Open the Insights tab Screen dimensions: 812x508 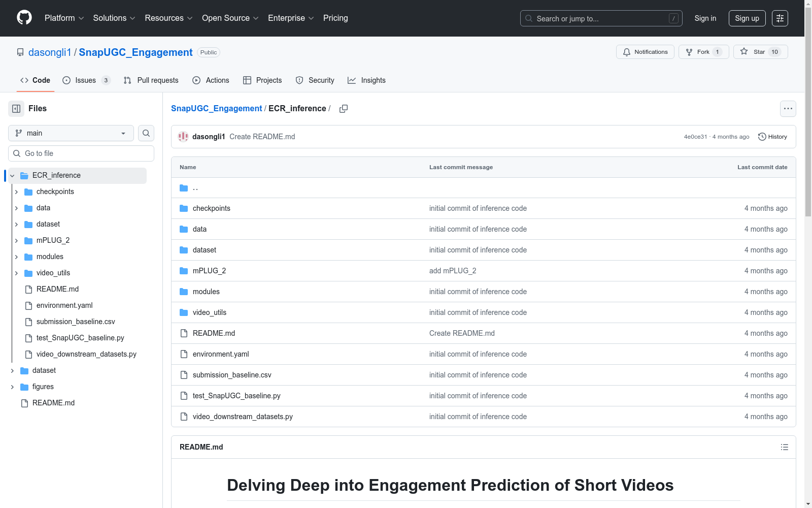click(367, 80)
